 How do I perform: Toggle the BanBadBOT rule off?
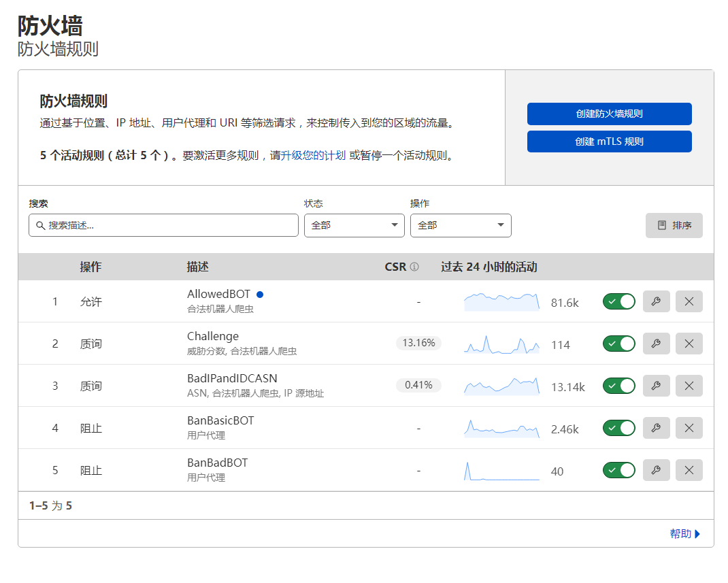point(619,470)
